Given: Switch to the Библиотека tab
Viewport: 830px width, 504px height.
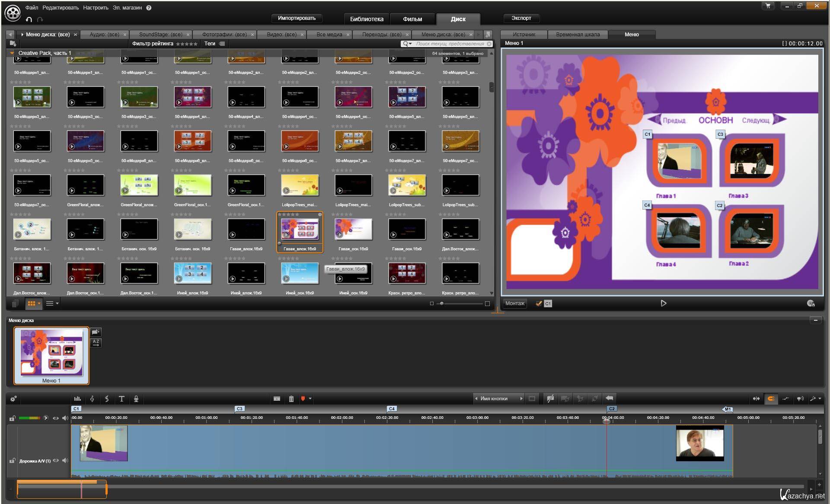Looking at the screenshot, I should [x=367, y=19].
